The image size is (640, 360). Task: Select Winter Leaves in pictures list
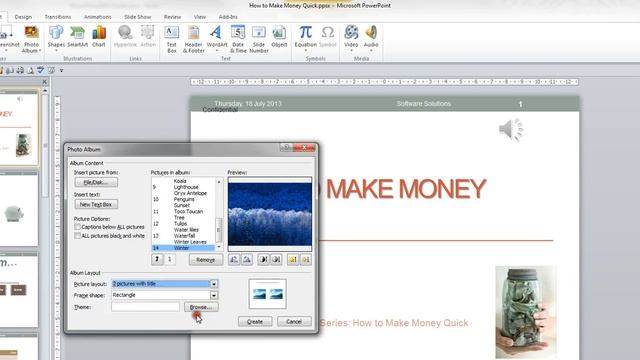point(190,242)
